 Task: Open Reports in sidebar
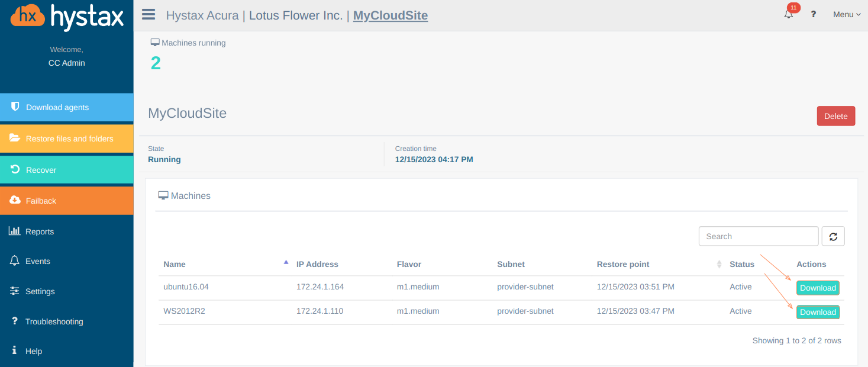pyautogui.click(x=40, y=231)
